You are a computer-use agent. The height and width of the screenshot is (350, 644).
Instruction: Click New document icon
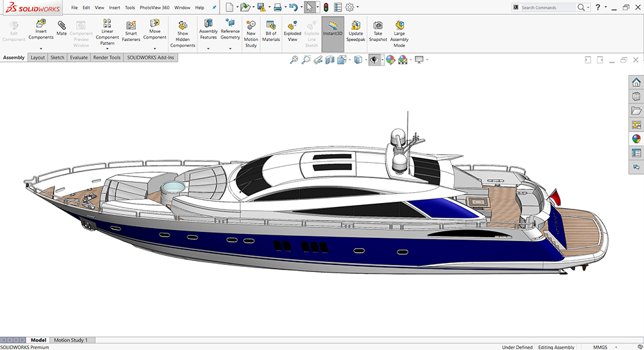[x=230, y=7]
